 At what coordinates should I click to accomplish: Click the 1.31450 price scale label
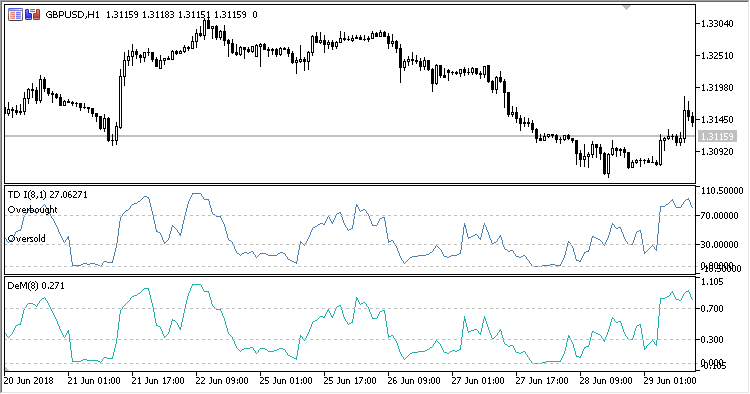[717, 120]
